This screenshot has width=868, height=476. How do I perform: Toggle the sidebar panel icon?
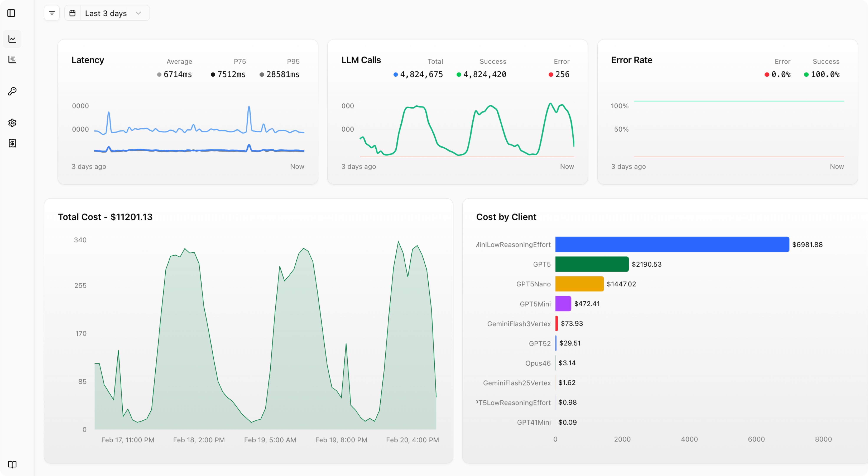pyautogui.click(x=12, y=13)
